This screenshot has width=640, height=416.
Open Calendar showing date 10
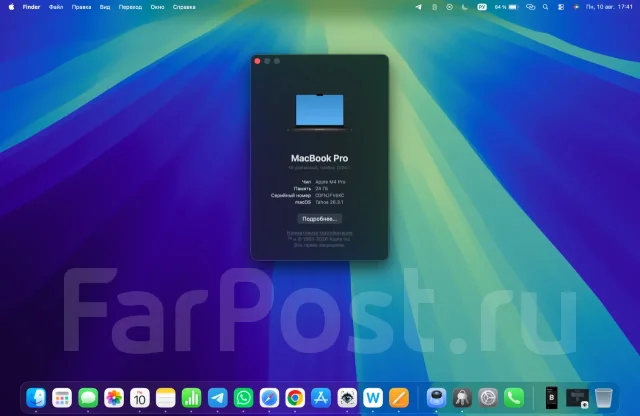140,398
